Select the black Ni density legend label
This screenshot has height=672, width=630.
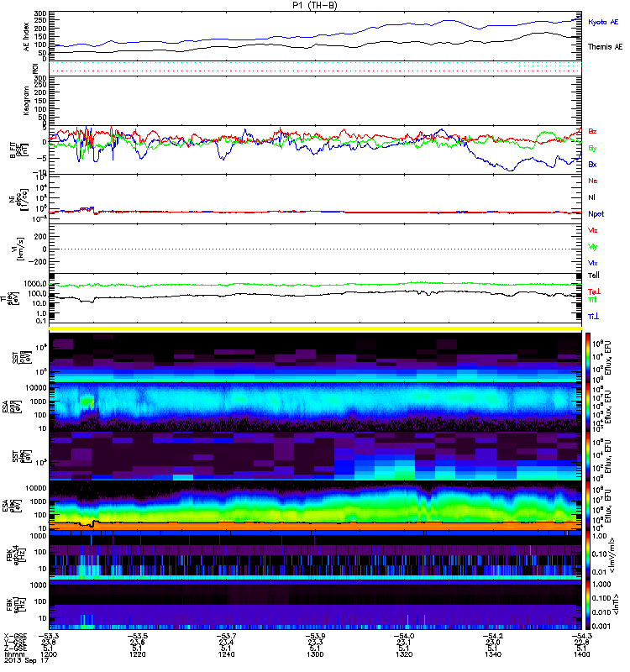591,197
